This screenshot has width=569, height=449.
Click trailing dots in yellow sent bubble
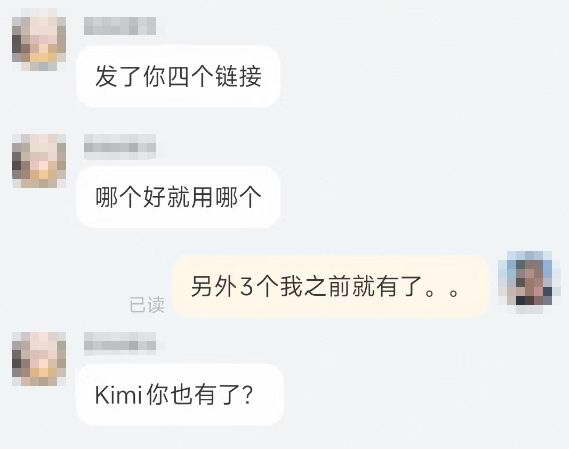(441, 292)
